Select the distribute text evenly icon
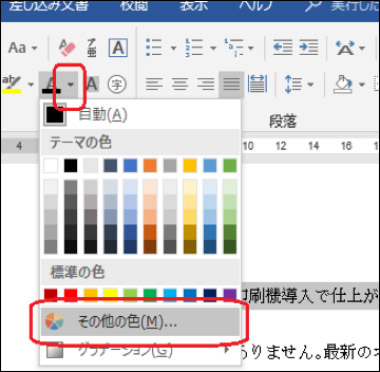Screen dimensions: 380x372 click(x=257, y=84)
